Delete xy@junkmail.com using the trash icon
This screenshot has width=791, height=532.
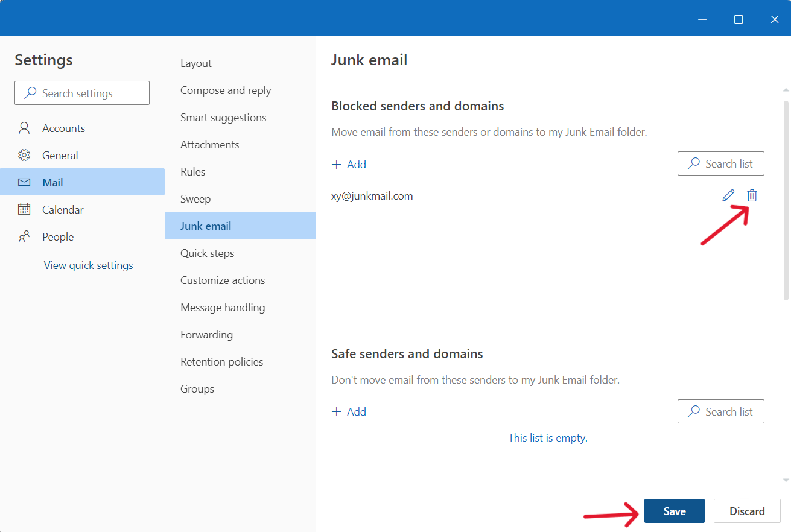pyautogui.click(x=752, y=195)
